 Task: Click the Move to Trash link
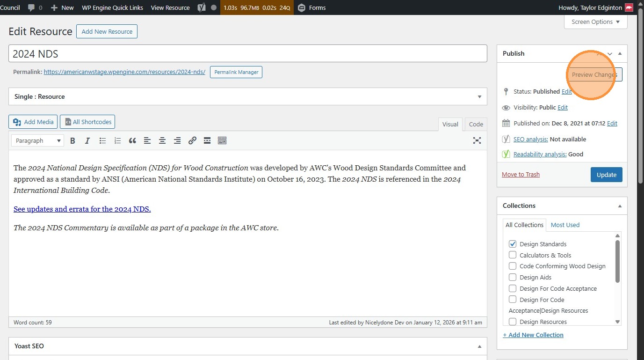point(521,175)
